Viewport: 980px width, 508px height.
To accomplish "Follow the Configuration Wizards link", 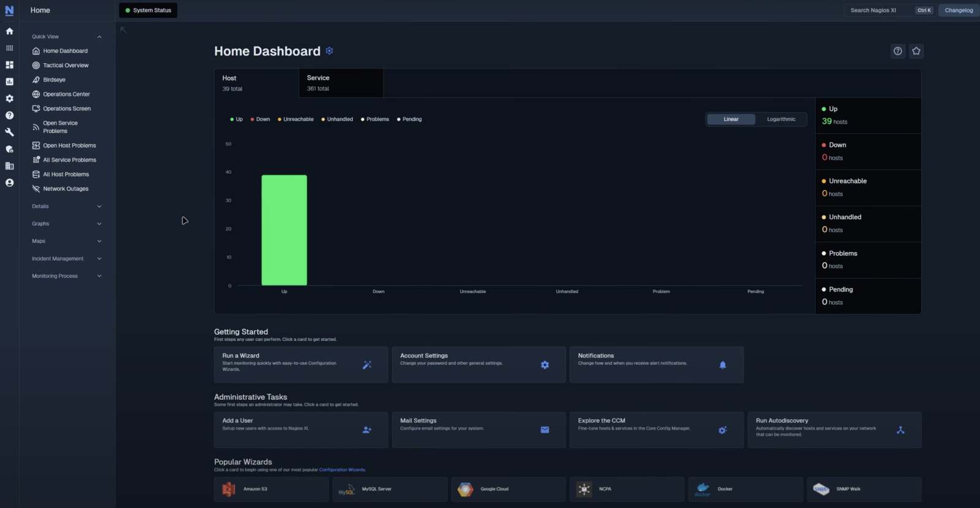I will pyautogui.click(x=342, y=470).
